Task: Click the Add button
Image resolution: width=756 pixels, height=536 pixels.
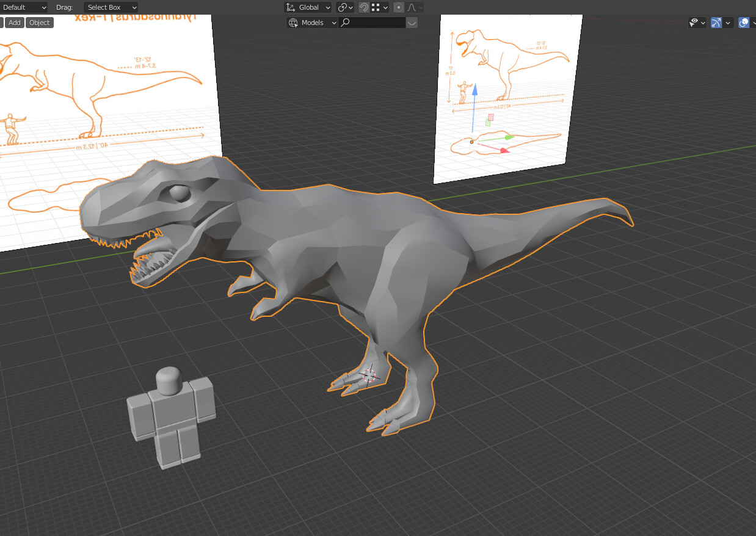Action: point(14,23)
